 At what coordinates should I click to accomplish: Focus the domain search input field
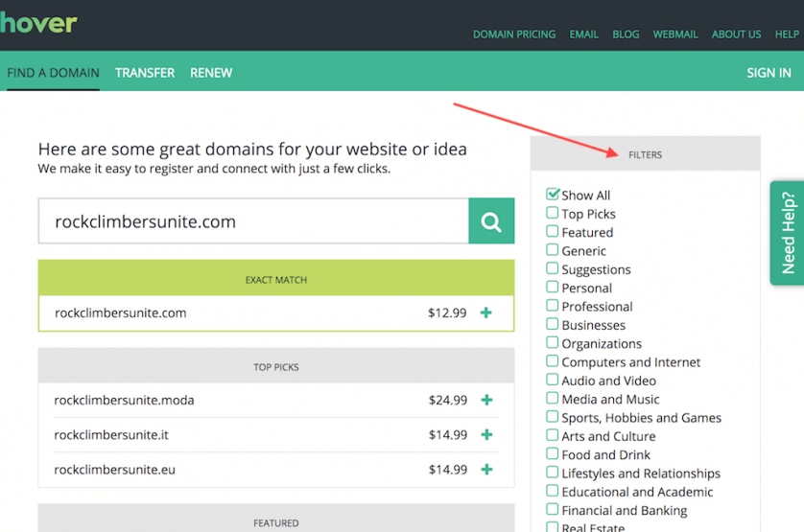click(253, 220)
